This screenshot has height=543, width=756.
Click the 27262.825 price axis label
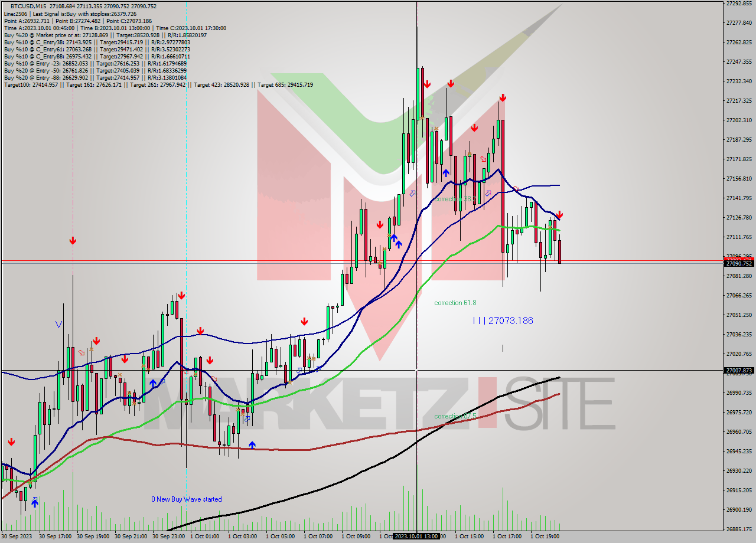click(739, 42)
